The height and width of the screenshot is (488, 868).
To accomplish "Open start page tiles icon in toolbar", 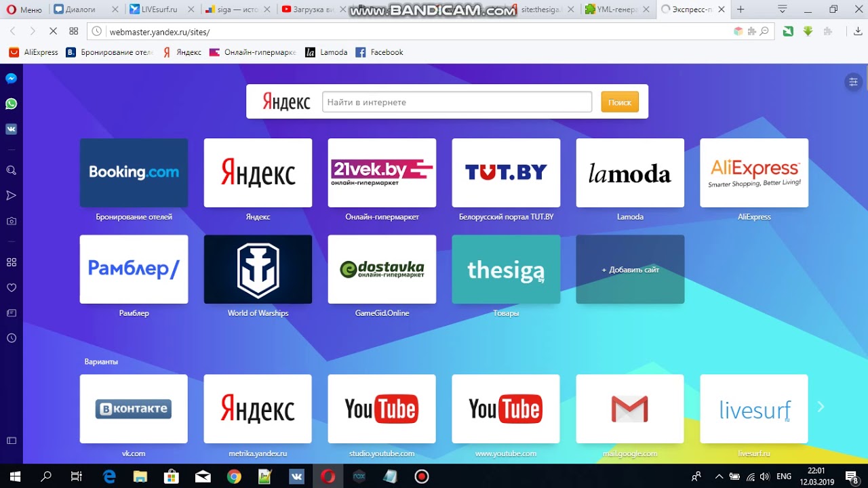I will point(73,31).
